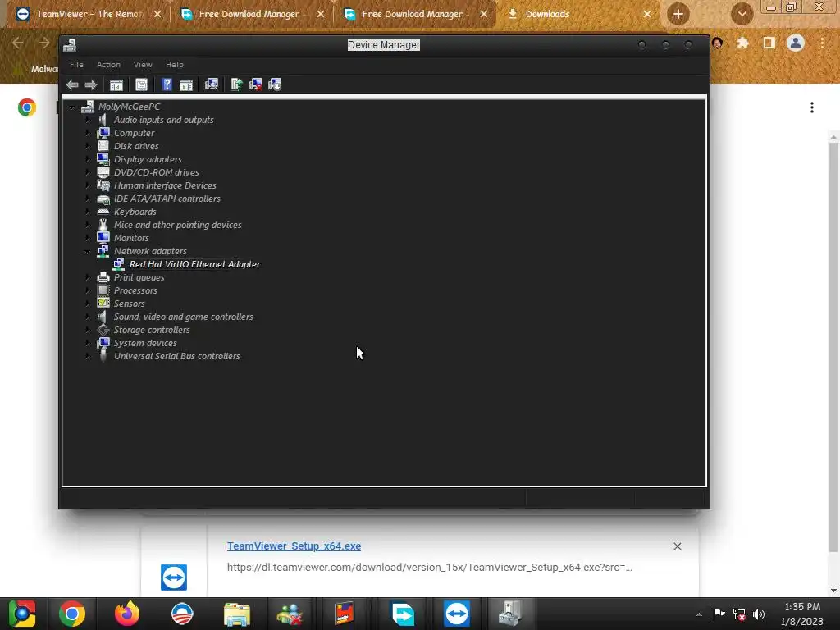Click Uninstall device icon with red X
840x630 pixels.
coord(256,84)
